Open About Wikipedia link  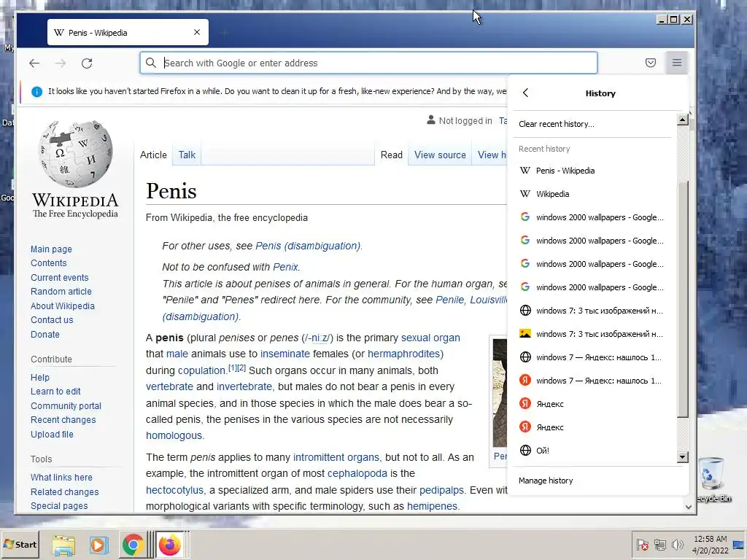coord(63,306)
